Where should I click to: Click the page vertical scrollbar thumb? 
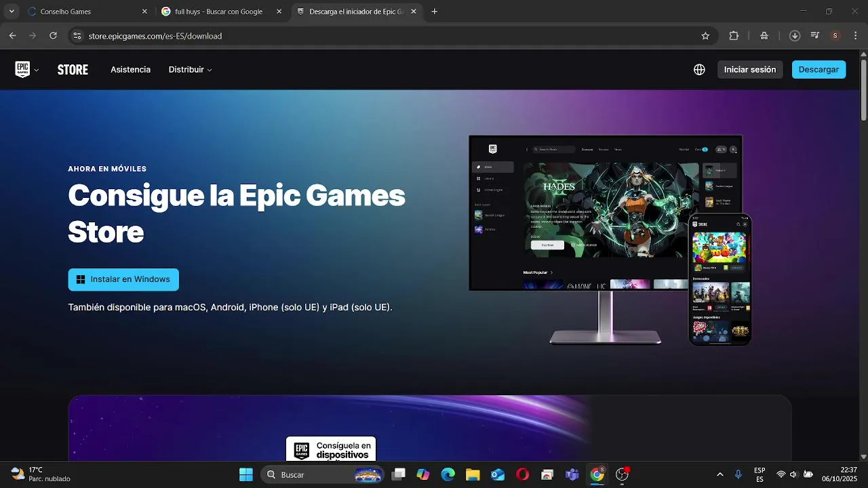(x=863, y=91)
